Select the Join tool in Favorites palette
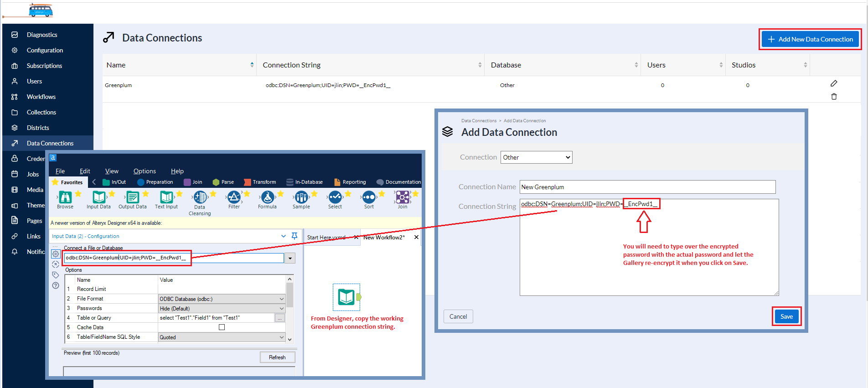This screenshot has height=388, width=868. (403, 200)
